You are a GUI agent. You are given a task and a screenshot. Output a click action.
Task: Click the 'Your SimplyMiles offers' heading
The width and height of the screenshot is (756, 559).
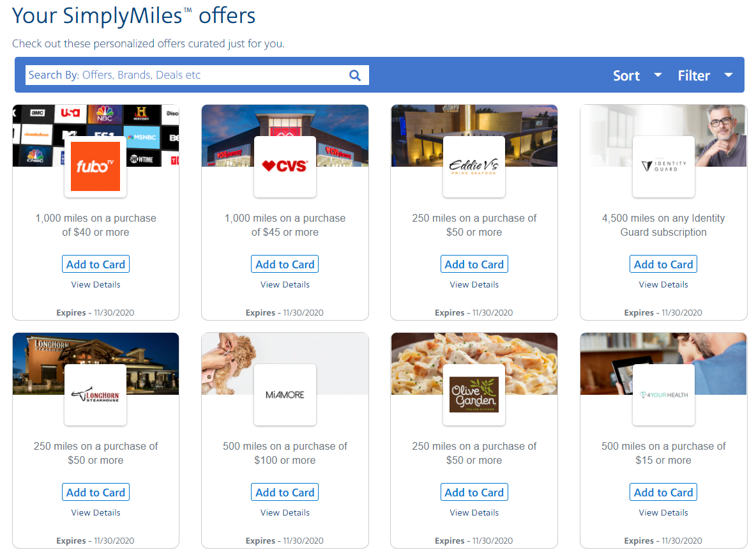(133, 16)
